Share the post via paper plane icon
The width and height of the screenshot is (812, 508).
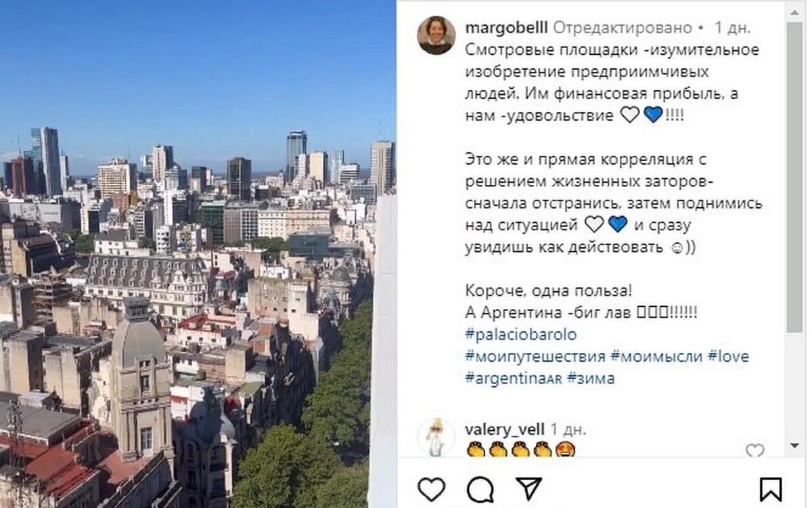click(528, 489)
